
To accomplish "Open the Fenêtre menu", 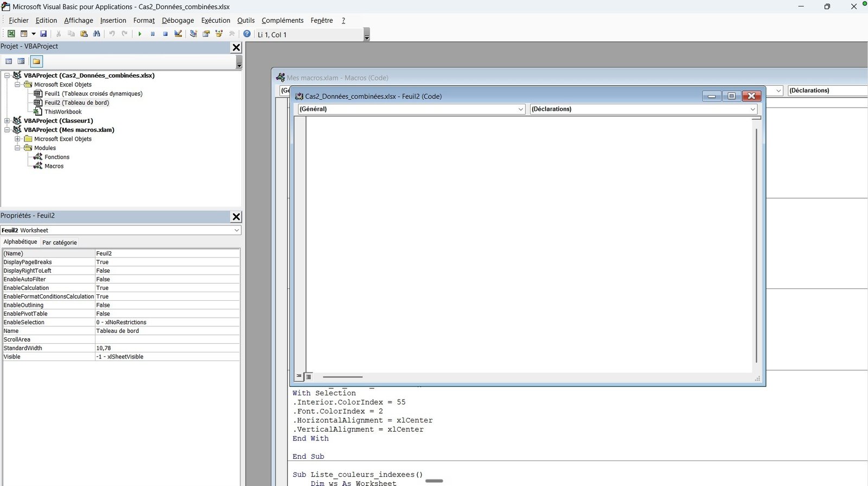I will (x=322, y=20).
